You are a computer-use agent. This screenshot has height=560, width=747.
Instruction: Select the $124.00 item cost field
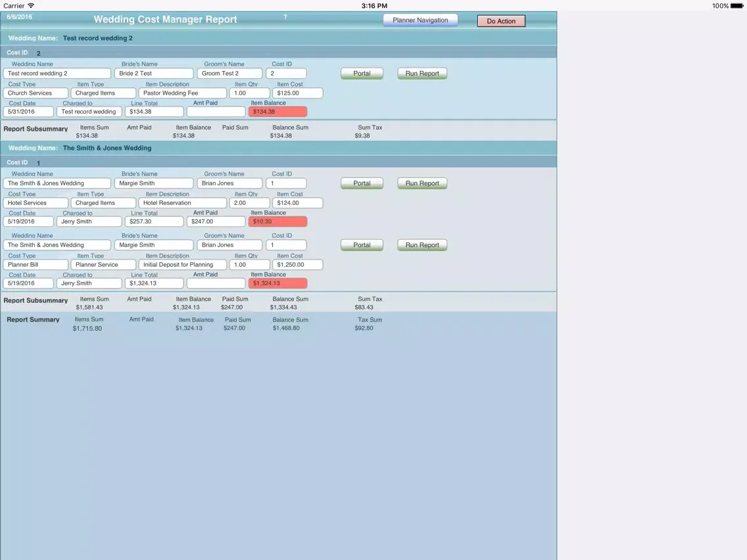[298, 203]
